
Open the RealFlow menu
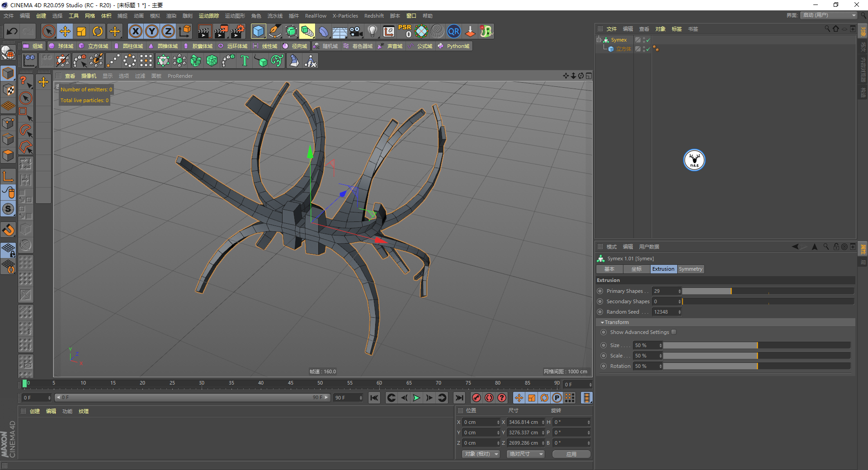click(316, 16)
